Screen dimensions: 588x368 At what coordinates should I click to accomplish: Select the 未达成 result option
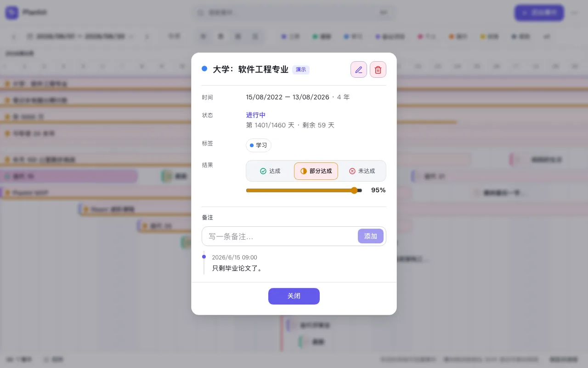[x=362, y=171]
